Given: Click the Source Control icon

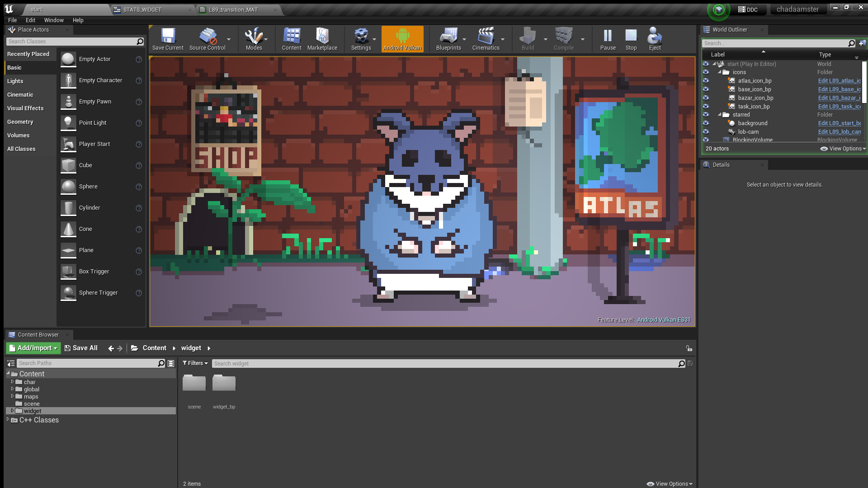Looking at the screenshot, I should click(207, 39).
